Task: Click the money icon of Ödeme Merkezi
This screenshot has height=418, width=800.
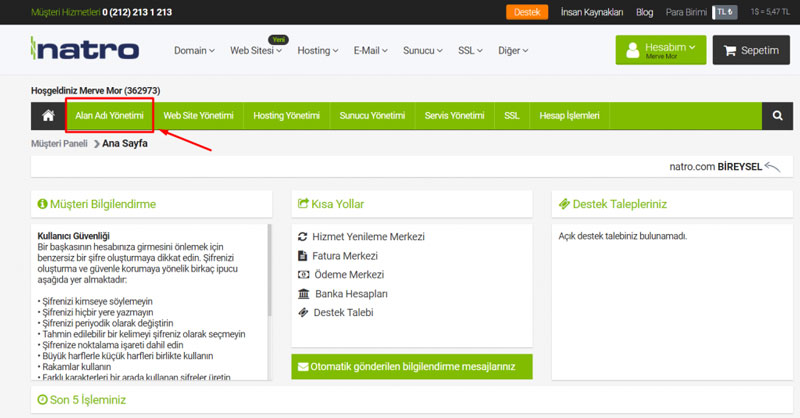Action: (304, 275)
